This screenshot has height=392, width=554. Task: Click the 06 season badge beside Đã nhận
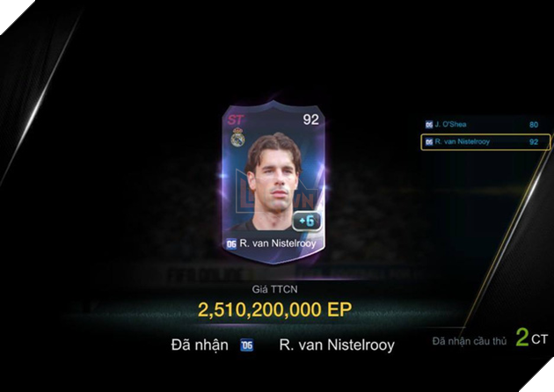point(246,345)
